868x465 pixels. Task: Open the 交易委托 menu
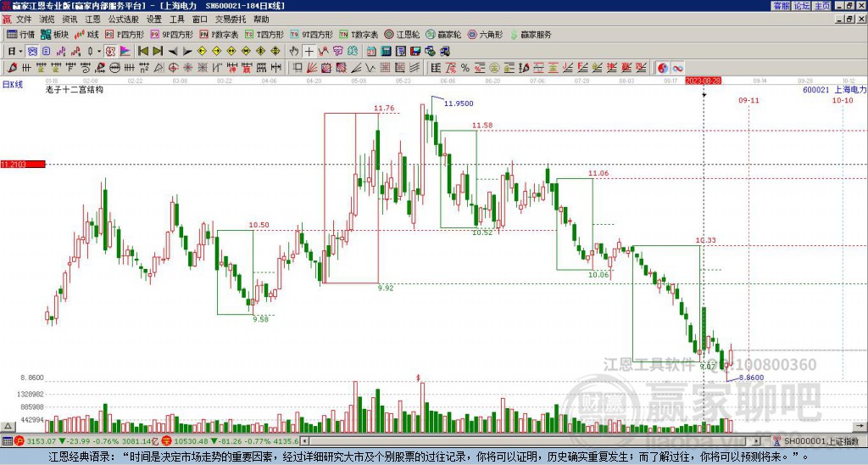click(231, 20)
